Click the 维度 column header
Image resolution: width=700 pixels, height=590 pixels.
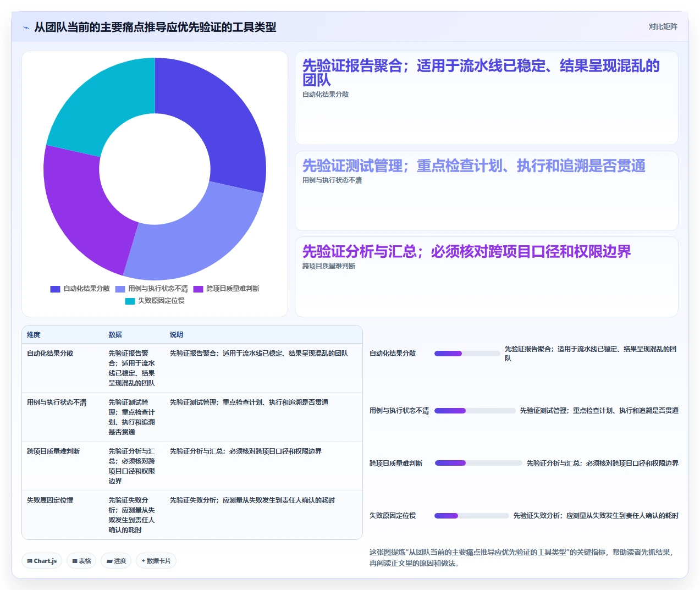[x=34, y=335]
